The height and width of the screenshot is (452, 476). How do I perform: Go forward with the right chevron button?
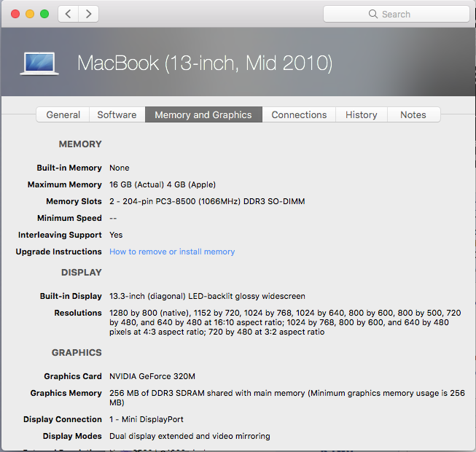click(x=89, y=14)
